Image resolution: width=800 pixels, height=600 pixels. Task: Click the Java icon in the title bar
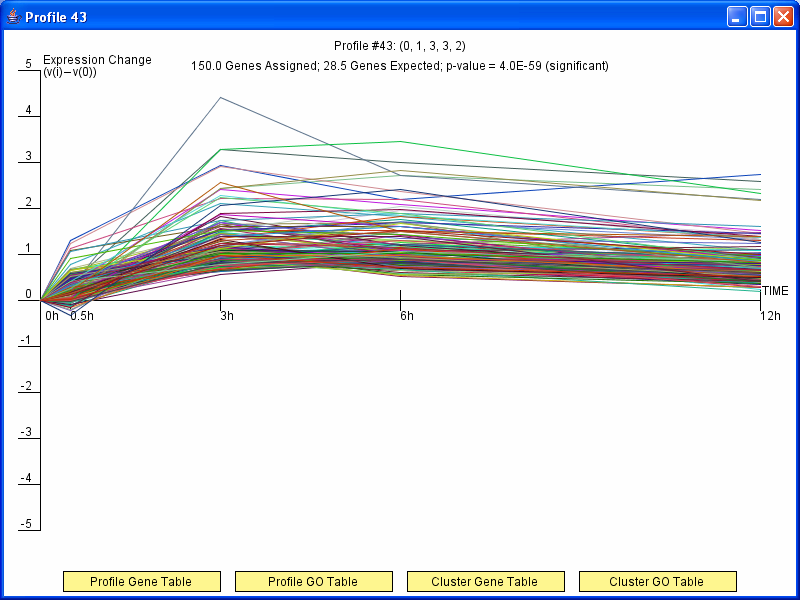pos(14,17)
